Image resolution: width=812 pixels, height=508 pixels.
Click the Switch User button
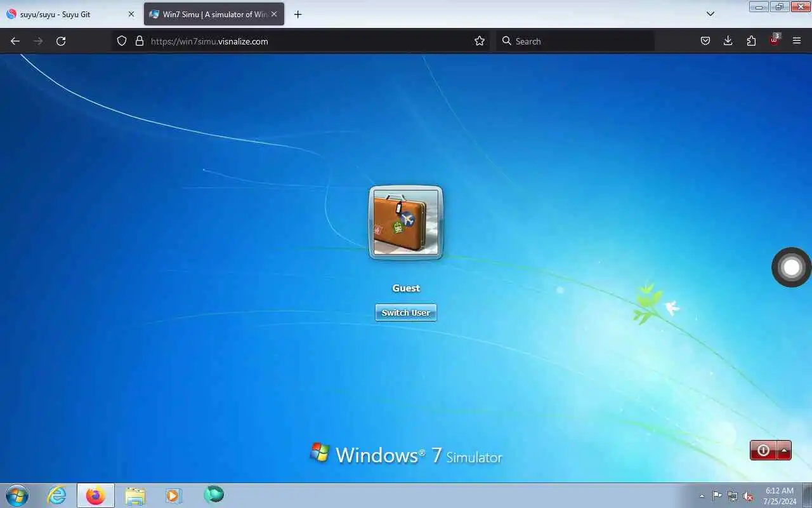[x=406, y=312]
